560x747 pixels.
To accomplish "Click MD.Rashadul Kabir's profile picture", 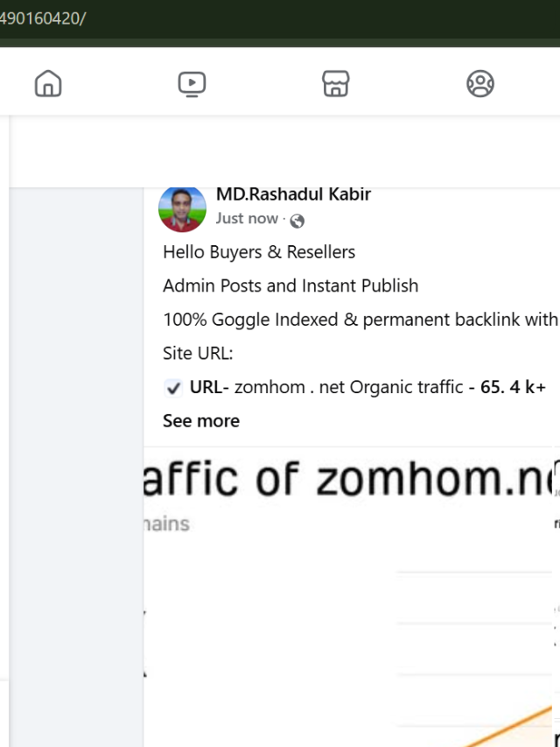I will pyautogui.click(x=182, y=208).
